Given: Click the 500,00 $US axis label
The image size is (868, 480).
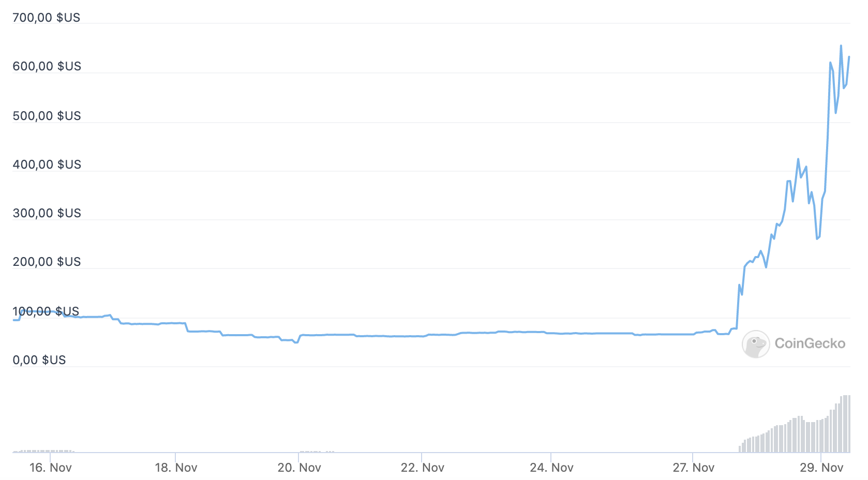Looking at the screenshot, I should 47,116.
